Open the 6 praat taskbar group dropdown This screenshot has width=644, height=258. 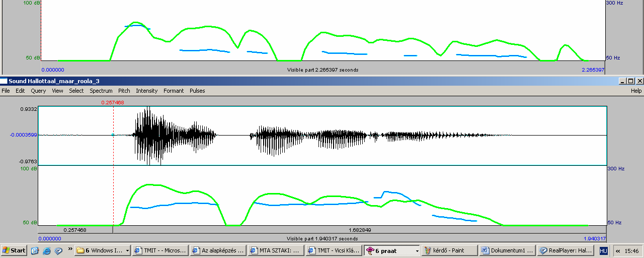[x=417, y=250]
